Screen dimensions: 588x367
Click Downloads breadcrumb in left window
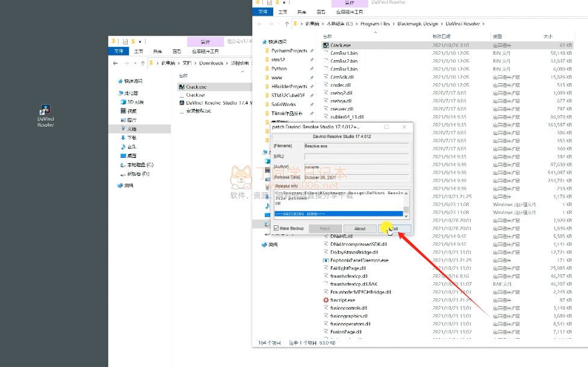(211, 63)
